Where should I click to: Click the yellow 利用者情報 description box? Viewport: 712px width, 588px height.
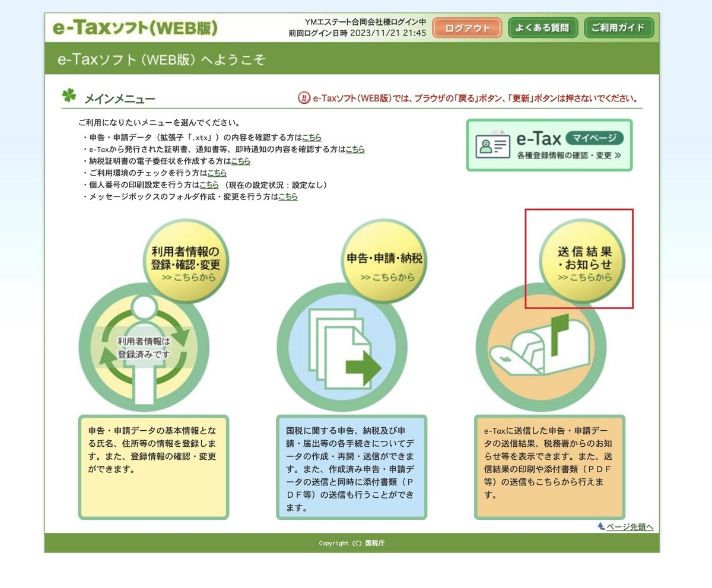(x=153, y=467)
